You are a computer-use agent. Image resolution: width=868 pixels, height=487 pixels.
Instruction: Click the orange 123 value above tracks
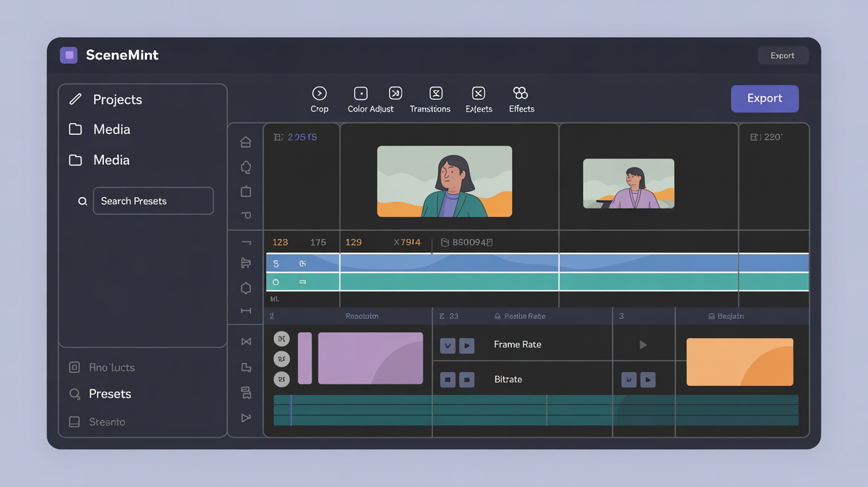pyautogui.click(x=281, y=242)
